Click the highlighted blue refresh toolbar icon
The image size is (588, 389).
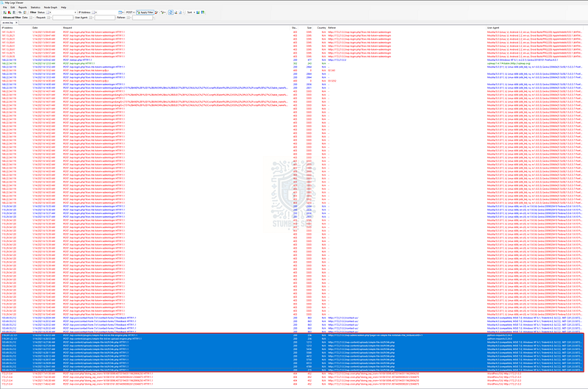click(171, 13)
